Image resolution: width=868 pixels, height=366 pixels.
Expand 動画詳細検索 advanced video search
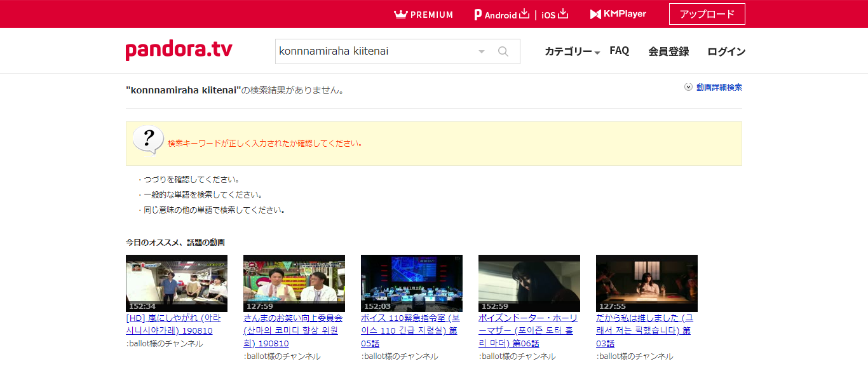point(714,87)
